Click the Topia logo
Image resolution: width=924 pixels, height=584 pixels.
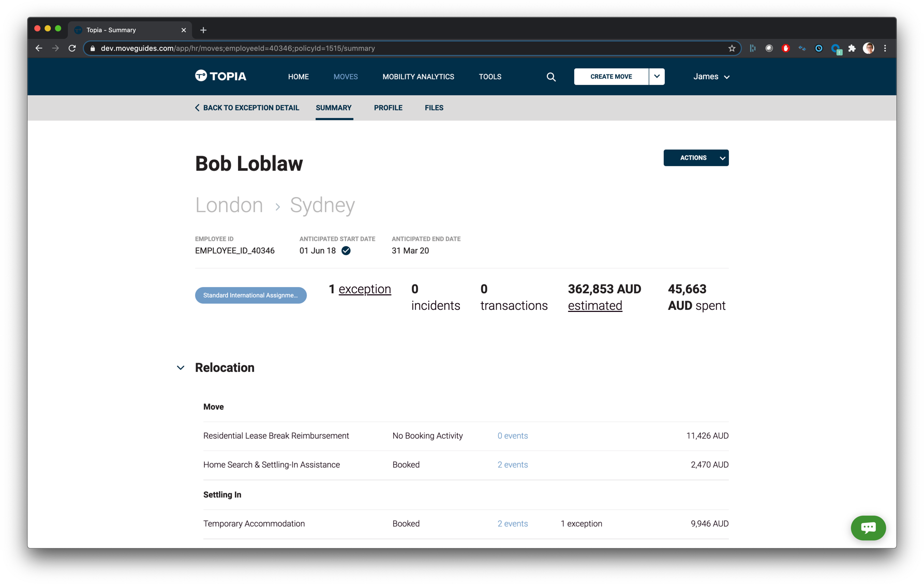[220, 77]
